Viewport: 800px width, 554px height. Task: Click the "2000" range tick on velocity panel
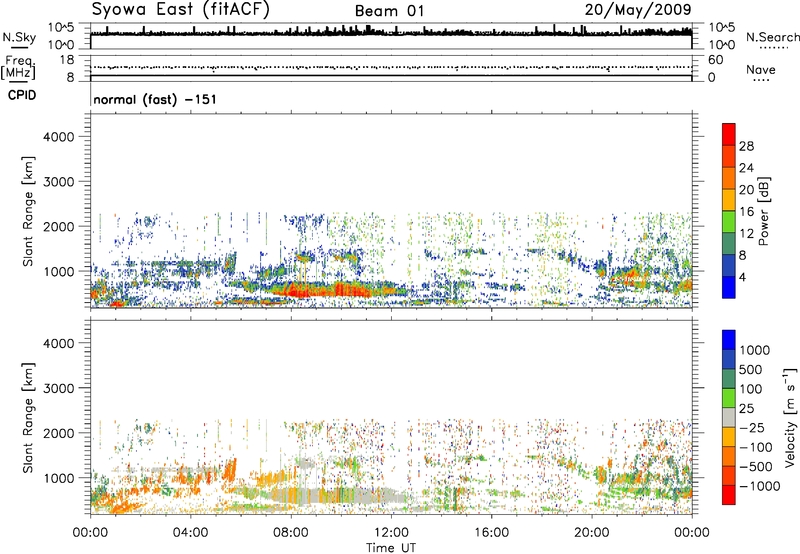(x=58, y=433)
